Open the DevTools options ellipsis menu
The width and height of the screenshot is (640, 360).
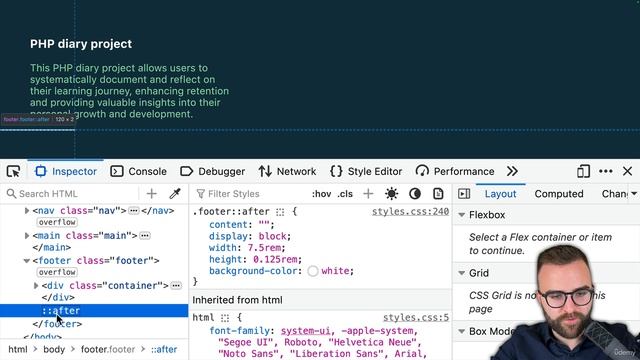click(x=606, y=171)
